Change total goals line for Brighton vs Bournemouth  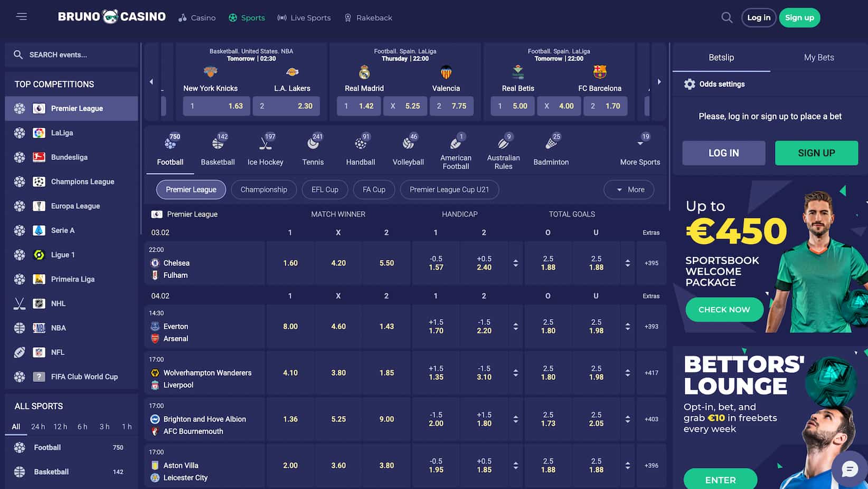(x=628, y=419)
